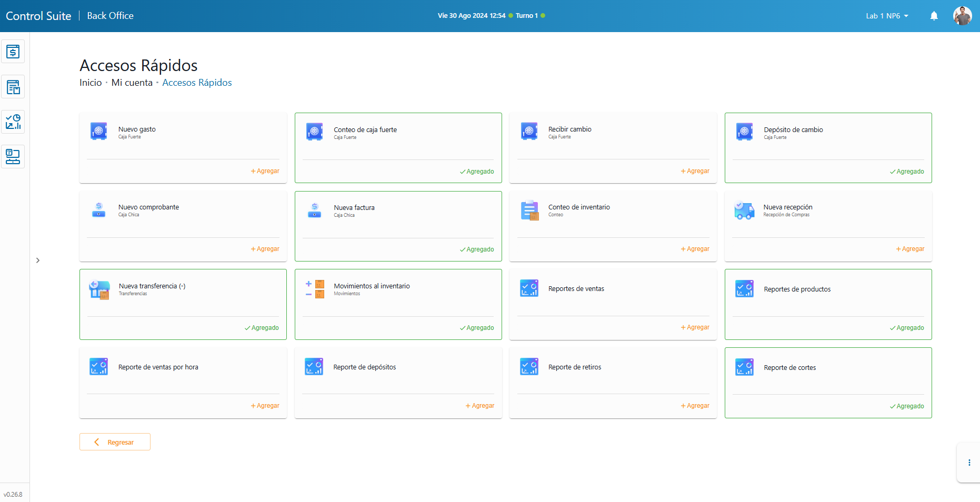Navigate to Mi cuenta breadcrumb
The height and width of the screenshot is (502, 980).
[132, 83]
